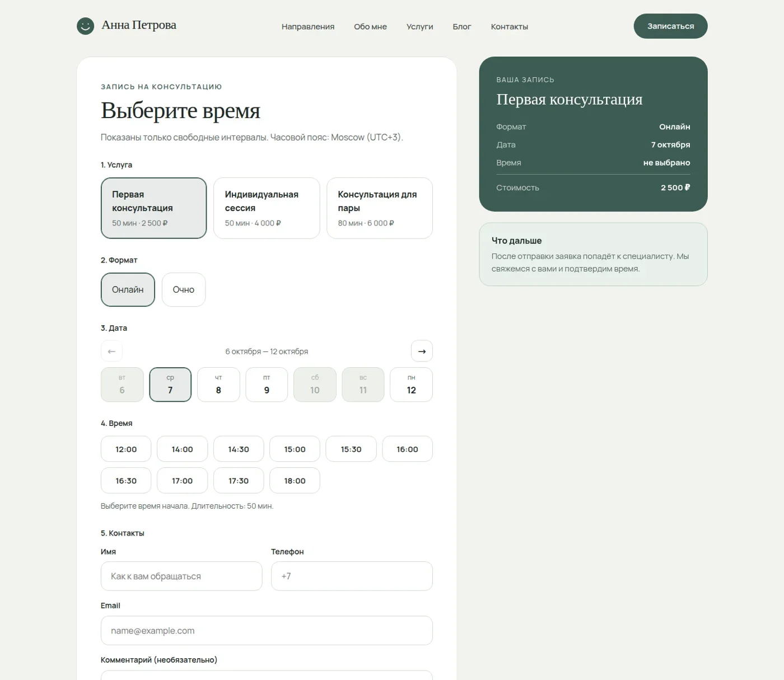784x680 pixels.
Task: Focus the Телефон input field
Action: pos(352,576)
